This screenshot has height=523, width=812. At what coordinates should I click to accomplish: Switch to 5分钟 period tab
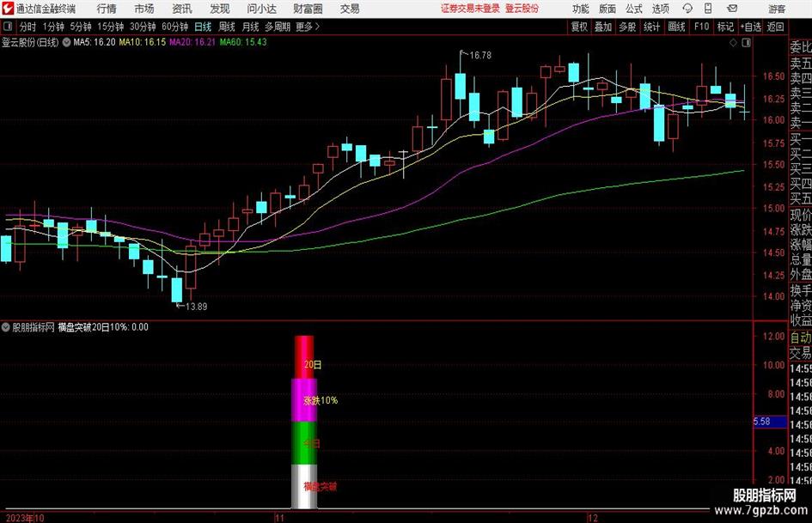81,27
